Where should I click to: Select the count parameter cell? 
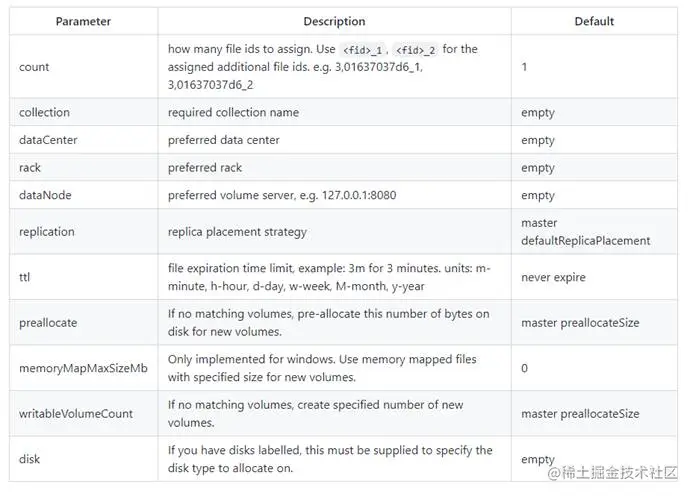34,66
